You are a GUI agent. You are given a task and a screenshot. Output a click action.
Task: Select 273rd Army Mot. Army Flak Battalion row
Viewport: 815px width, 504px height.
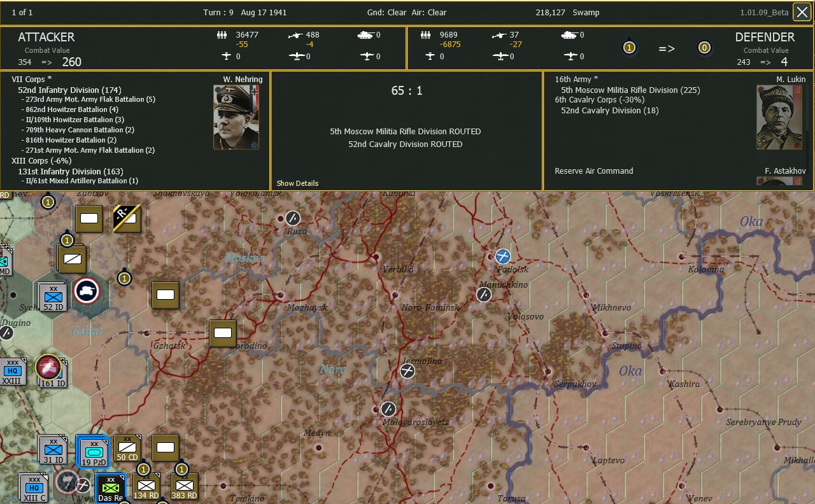click(88, 99)
